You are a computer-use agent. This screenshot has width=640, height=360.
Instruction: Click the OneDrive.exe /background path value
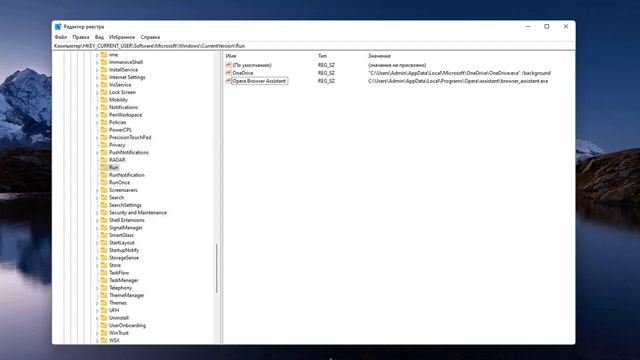(459, 73)
